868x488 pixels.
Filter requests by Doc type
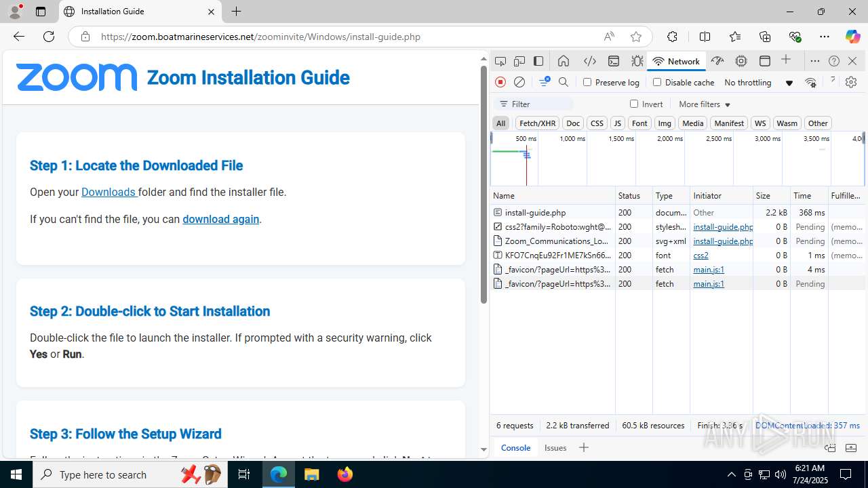(x=573, y=123)
